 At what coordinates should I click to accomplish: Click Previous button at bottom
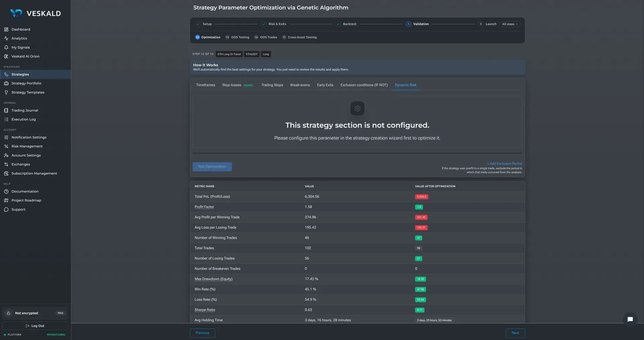202,333
